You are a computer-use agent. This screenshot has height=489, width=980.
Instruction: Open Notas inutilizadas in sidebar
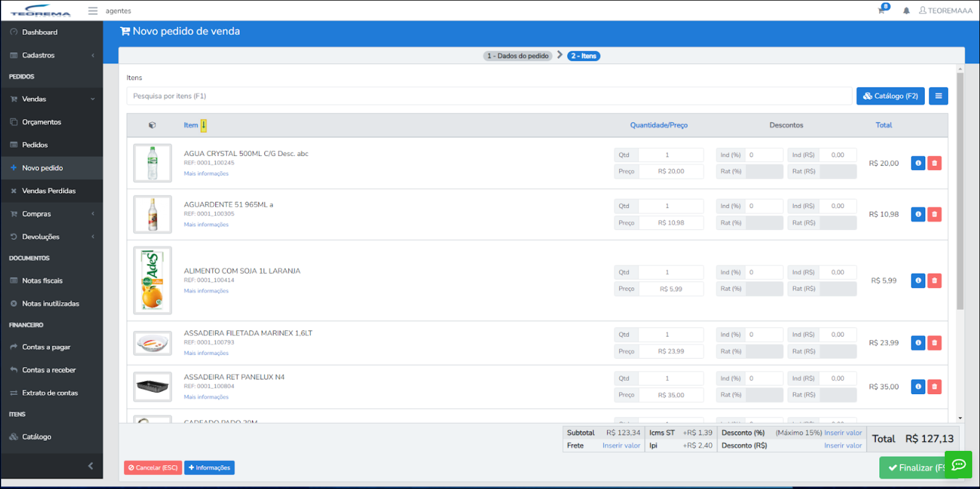[x=51, y=303]
